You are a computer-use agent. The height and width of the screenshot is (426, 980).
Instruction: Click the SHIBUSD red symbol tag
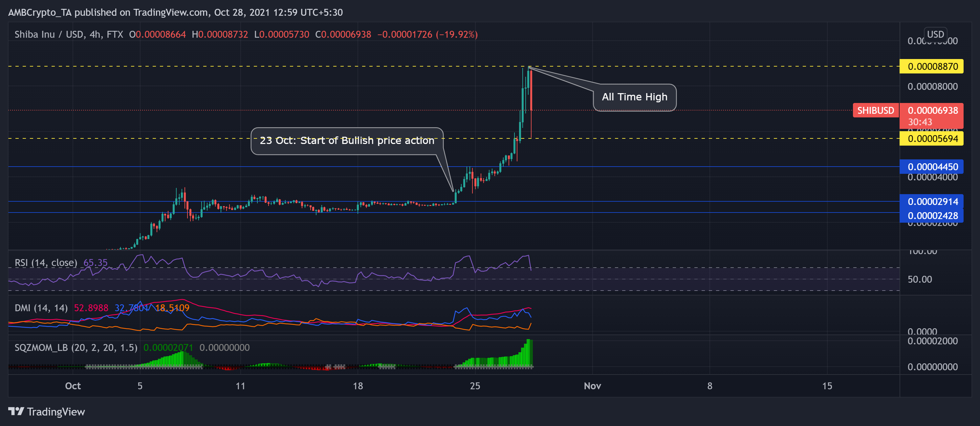point(876,111)
